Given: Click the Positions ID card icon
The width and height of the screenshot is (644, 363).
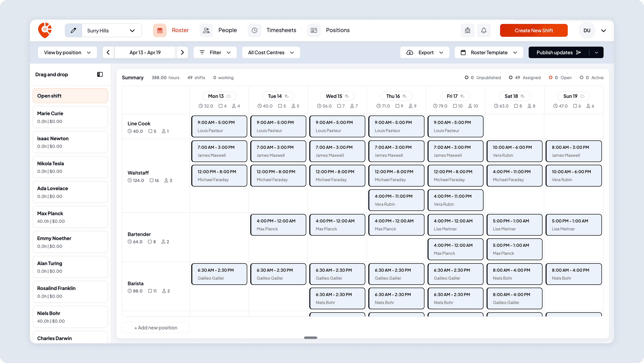Looking at the screenshot, I should [x=314, y=30].
